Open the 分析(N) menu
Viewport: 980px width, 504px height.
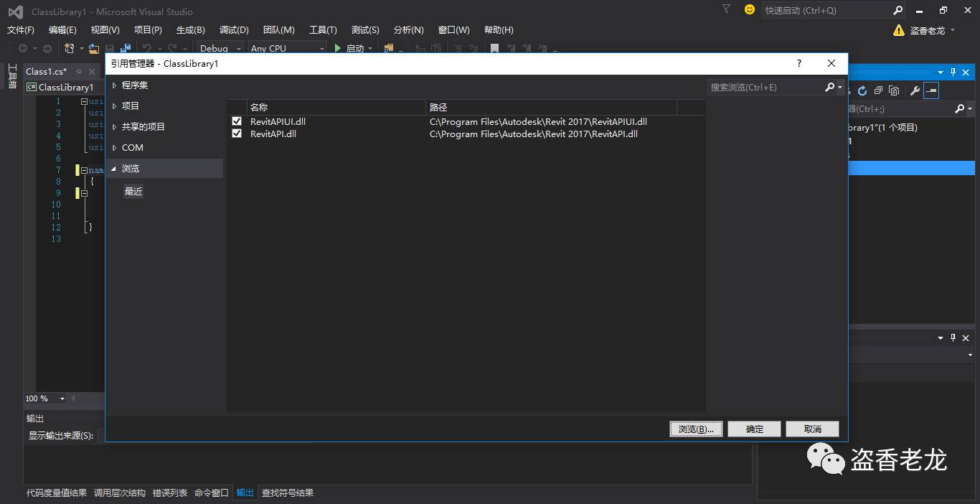point(409,30)
